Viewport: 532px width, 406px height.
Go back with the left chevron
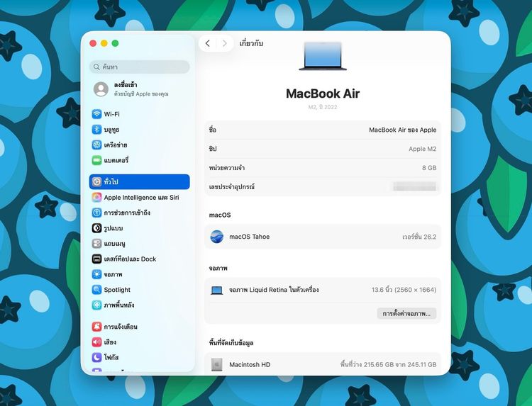[208, 43]
